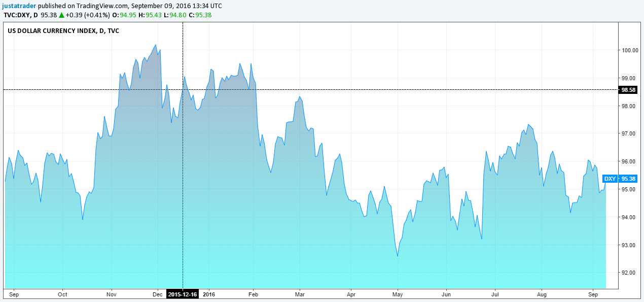644x302 pixels.
Task: Click the green up-arrow change indicator
Action: (61, 15)
